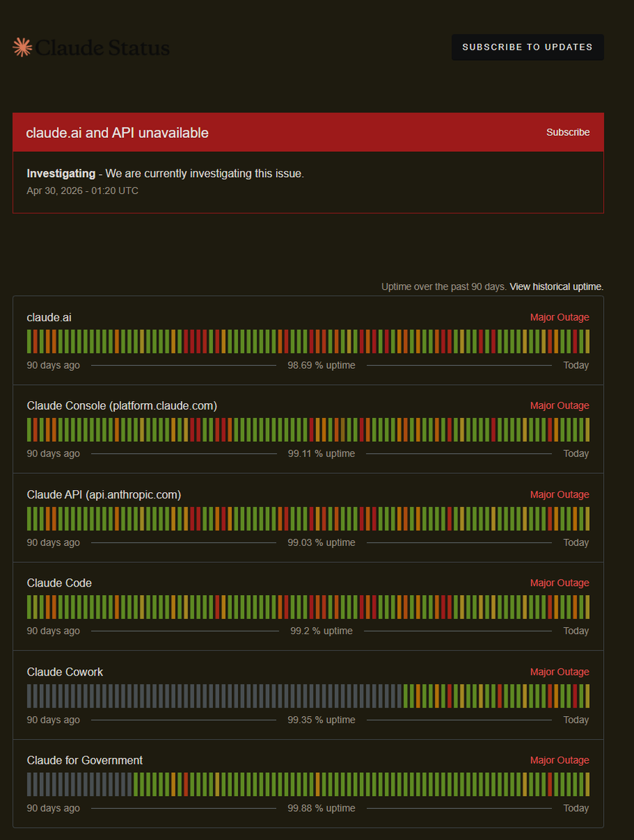Select today's last bar in Claude for Government row

click(x=587, y=784)
